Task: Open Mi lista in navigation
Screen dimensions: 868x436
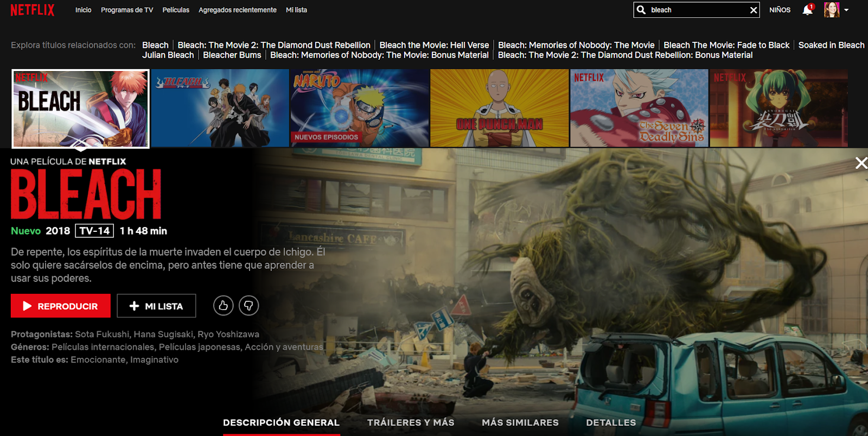Action: coord(296,10)
